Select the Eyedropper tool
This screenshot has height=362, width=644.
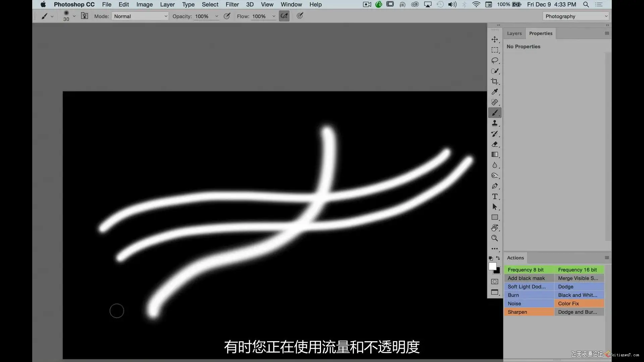click(x=495, y=92)
